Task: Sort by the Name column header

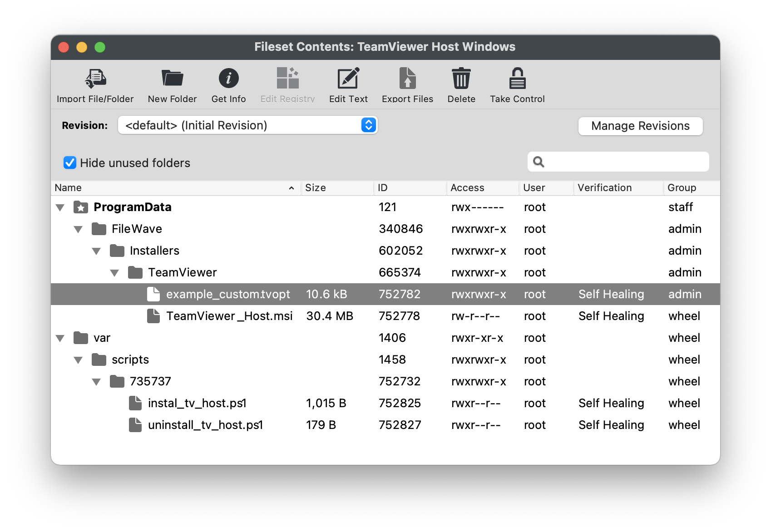Action: pos(176,188)
